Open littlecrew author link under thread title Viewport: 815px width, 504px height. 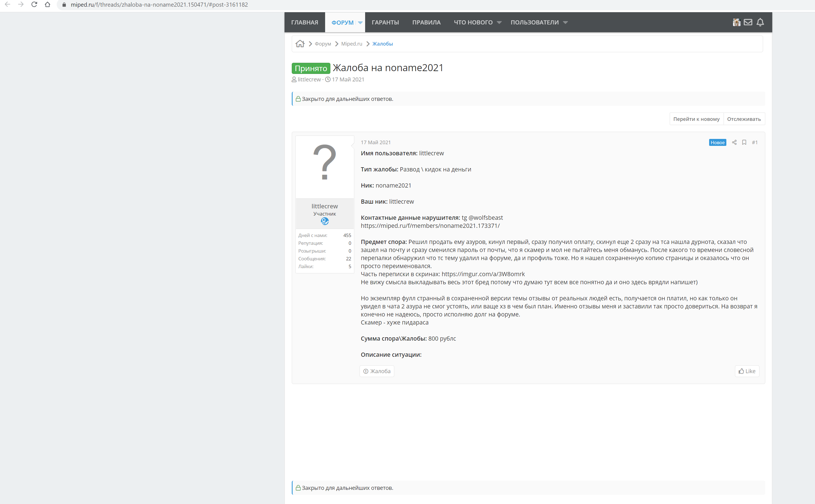(309, 79)
